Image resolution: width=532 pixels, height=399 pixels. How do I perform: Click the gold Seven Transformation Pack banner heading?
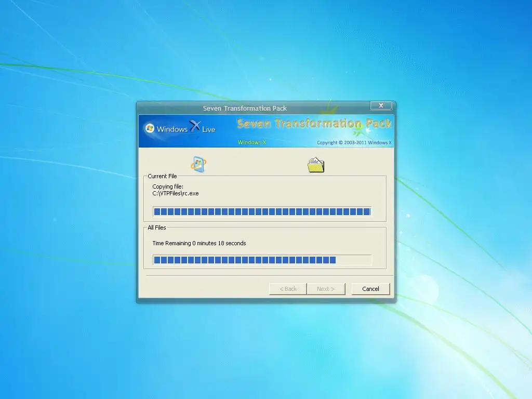[314, 124]
